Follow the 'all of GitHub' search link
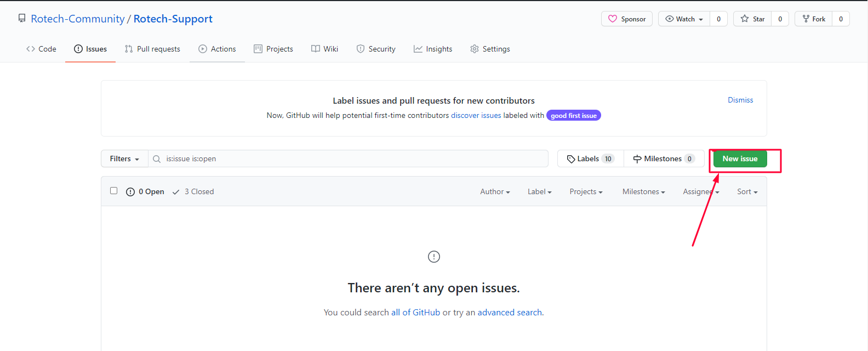Image resolution: width=868 pixels, height=351 pixels. [415, 312]
